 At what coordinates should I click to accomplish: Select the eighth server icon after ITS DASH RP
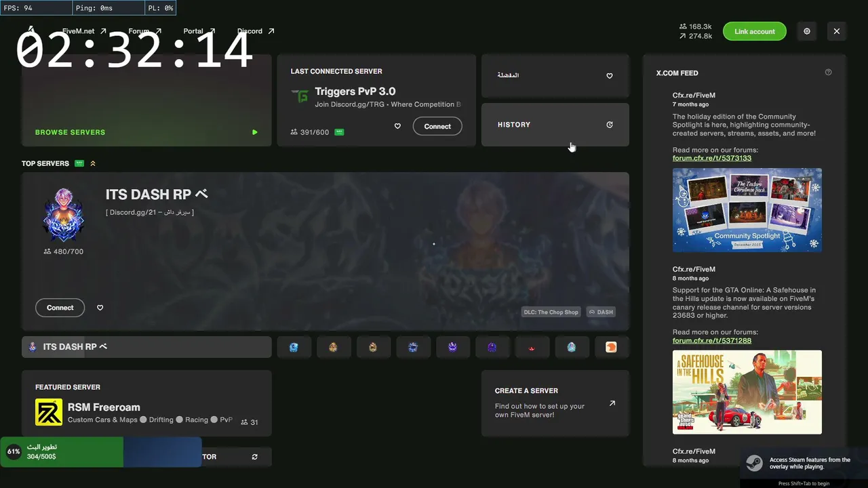point(572,347)
